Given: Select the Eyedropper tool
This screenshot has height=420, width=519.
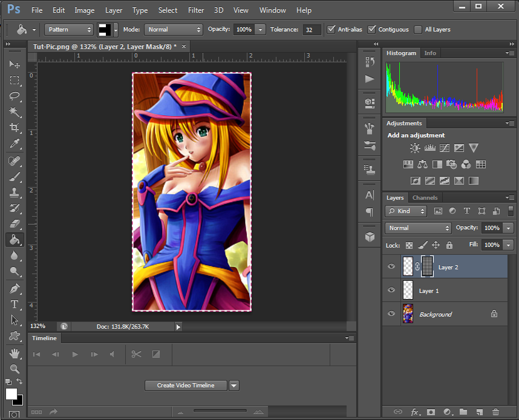Looking at the screenshot, I should (15, 143).
